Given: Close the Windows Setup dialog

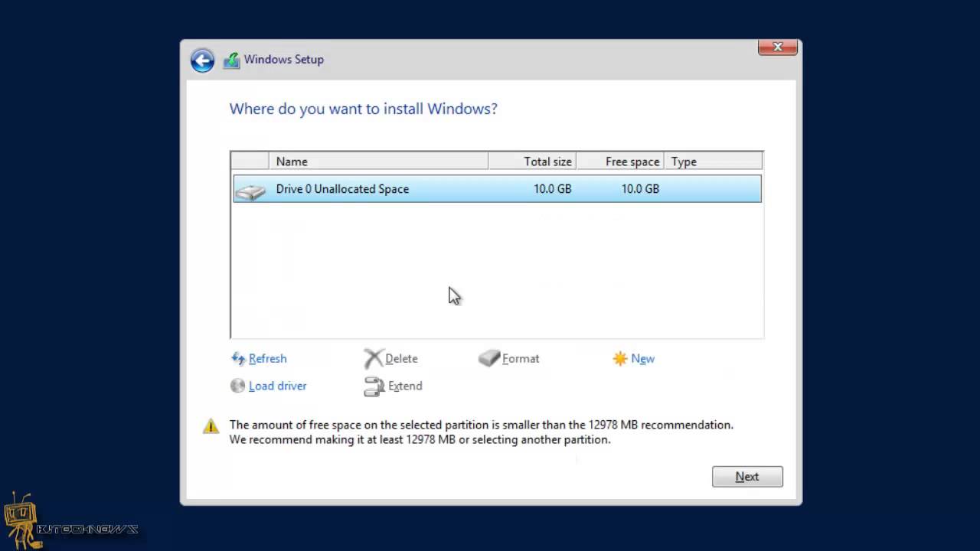Looking at the screenshot, I should [x=778, y=47].
